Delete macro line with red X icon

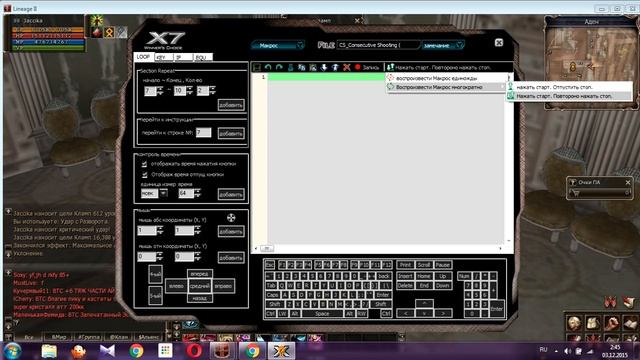point(347,67)
